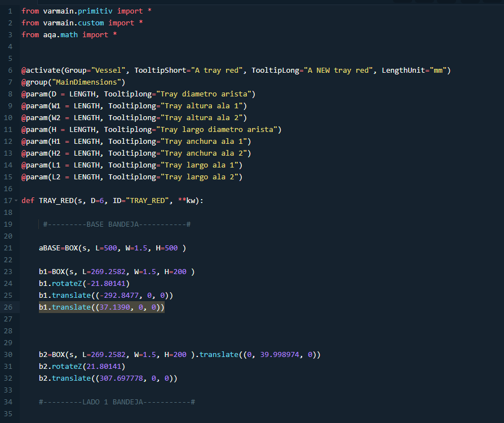
Task: Click line number 17 in the gutter
Action: (8, 200)
